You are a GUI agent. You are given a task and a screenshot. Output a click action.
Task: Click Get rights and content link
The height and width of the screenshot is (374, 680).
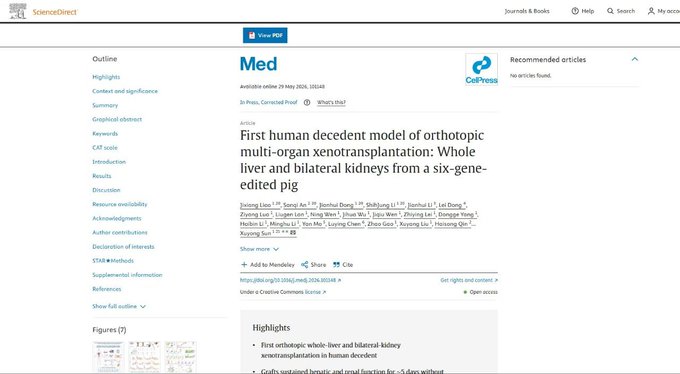click(x=469, y=280)
